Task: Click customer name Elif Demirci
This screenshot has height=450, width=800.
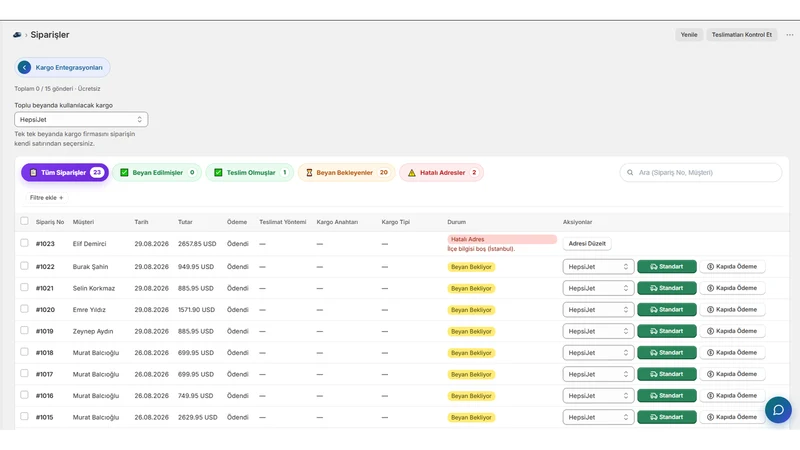Action: click(89, 244)
